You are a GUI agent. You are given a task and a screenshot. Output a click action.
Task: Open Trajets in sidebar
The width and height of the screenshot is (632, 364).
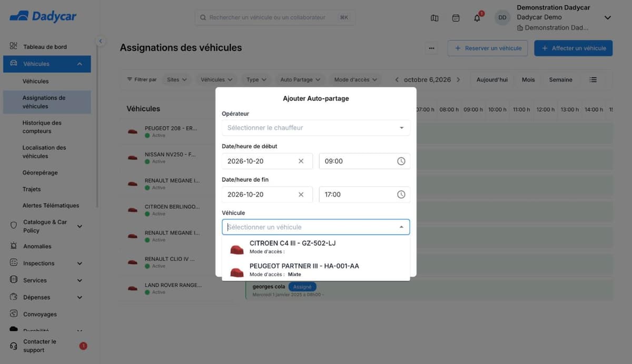[32, 189]
